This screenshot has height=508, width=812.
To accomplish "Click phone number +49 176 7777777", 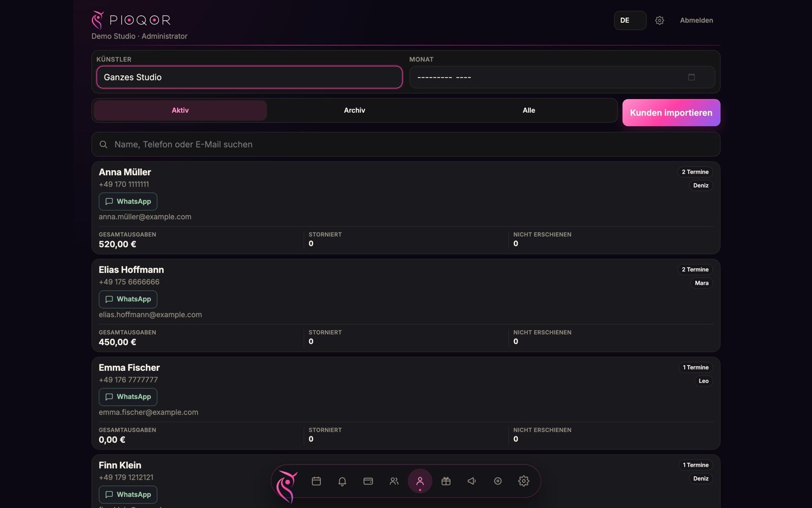I will pyautogui.click(x=128, y=380).
